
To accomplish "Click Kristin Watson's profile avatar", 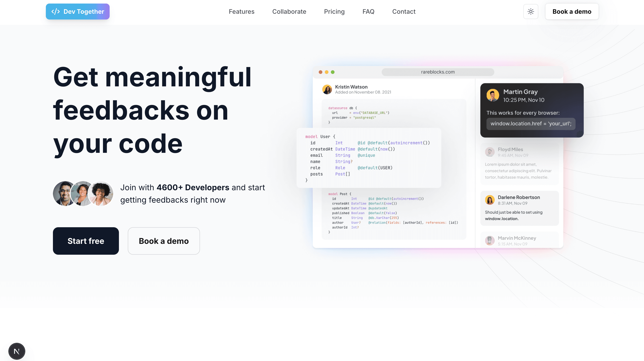I will pos(327,89).
